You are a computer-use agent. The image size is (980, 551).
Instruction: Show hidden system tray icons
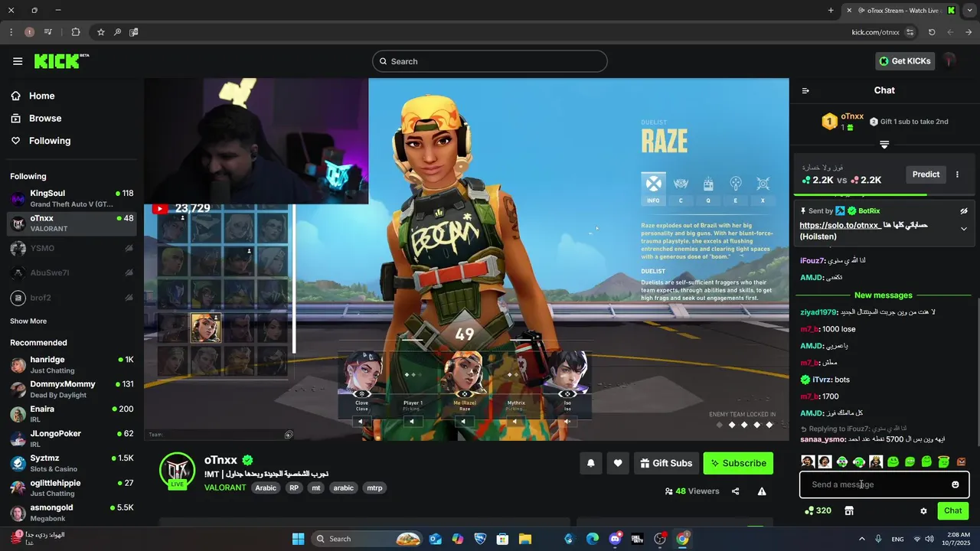862,539
